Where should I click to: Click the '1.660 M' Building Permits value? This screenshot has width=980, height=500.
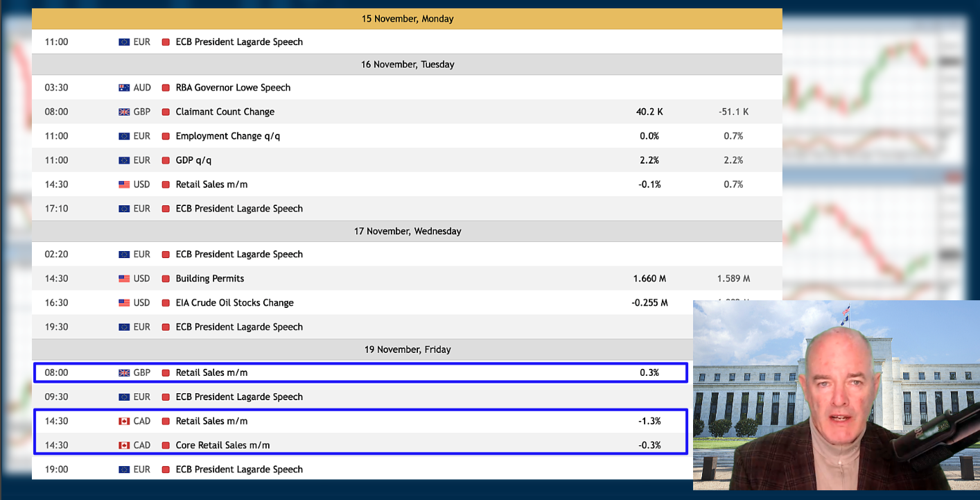tap(649, 279)
